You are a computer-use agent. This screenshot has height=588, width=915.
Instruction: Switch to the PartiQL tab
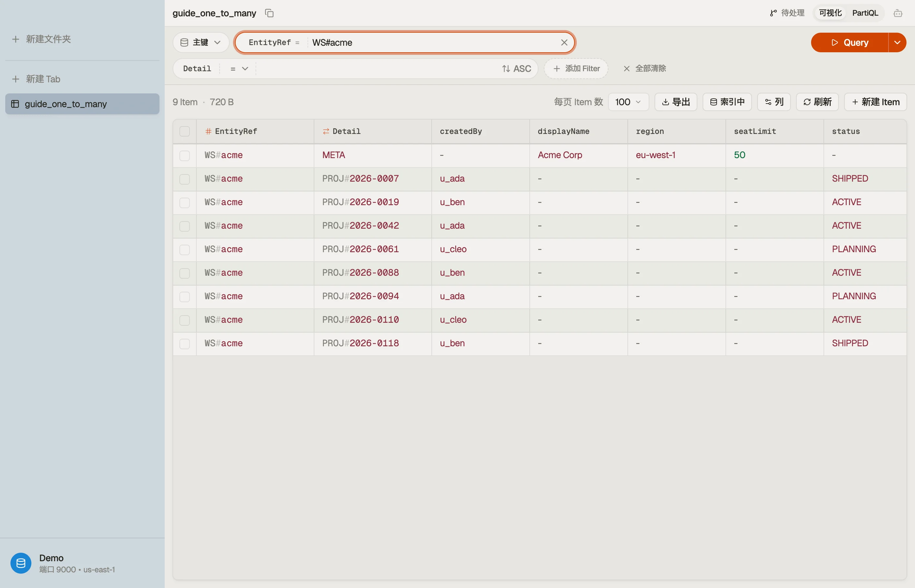[x=865, y=13]
